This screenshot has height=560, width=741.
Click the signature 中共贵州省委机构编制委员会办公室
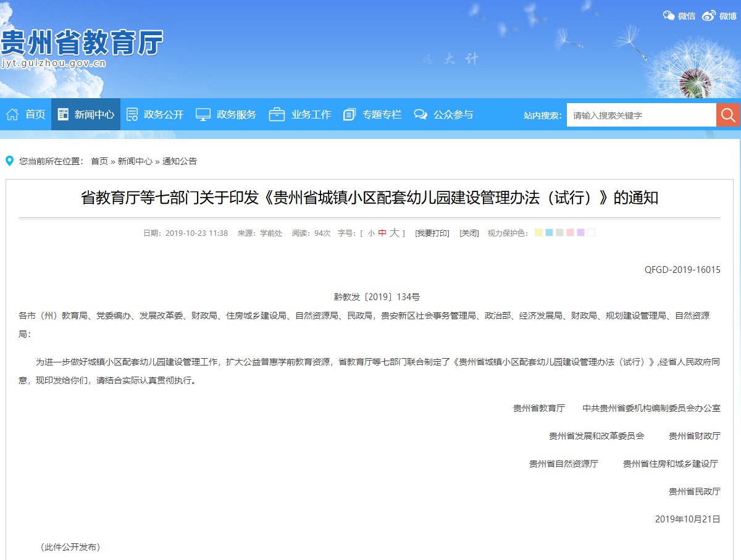click(x=651, y=408)
